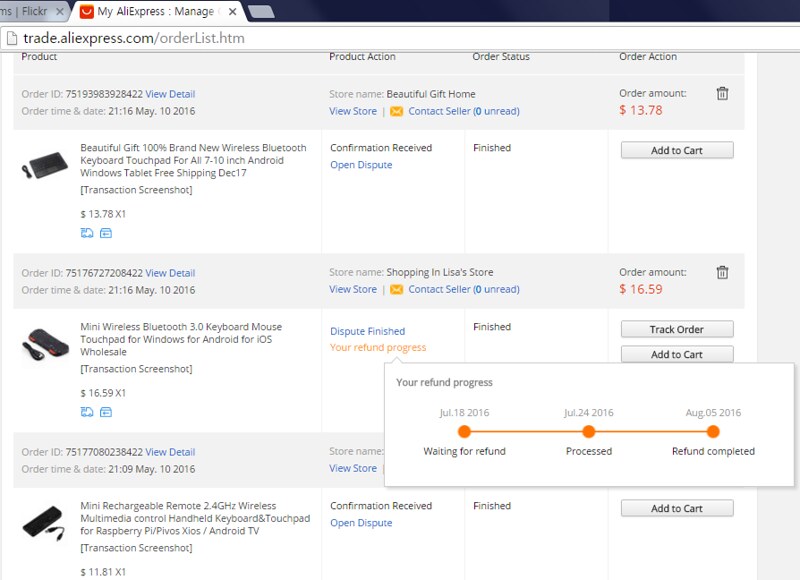Close the My AliExpress browser tab

click(x=232, y=11)
